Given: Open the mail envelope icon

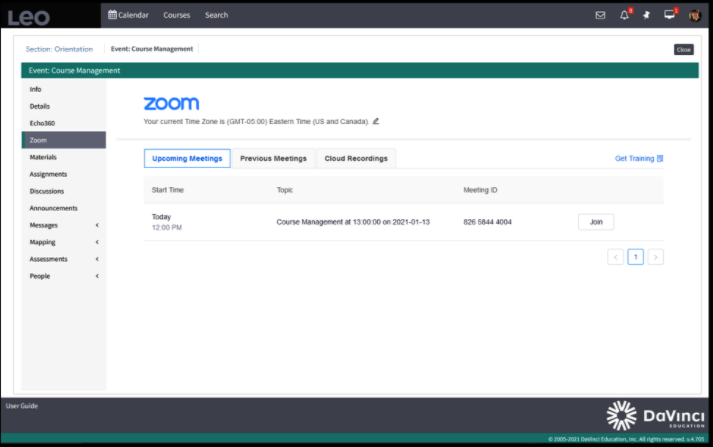Looking at the screenshot, I should coord(600,15).
